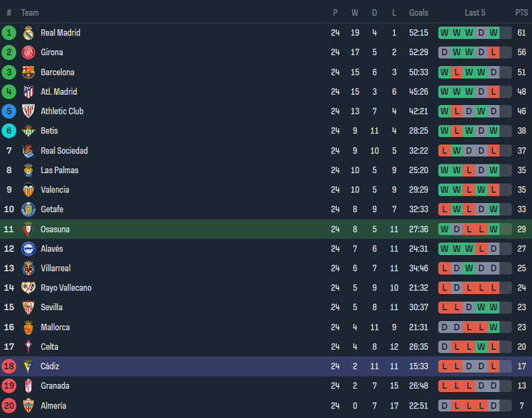This screenshot has height=418, width=532.
Task: Click the Girona club crest
Action: [x=28, y=53]
